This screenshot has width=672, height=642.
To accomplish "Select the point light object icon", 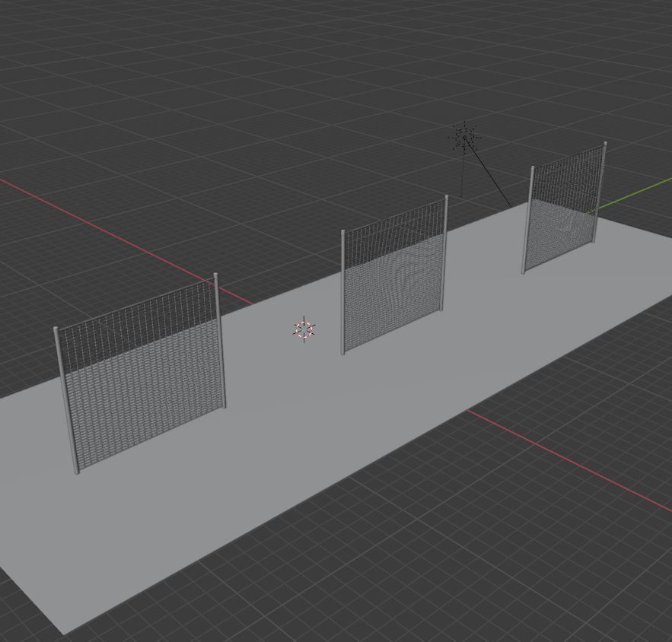I will [x=465, y=137].
